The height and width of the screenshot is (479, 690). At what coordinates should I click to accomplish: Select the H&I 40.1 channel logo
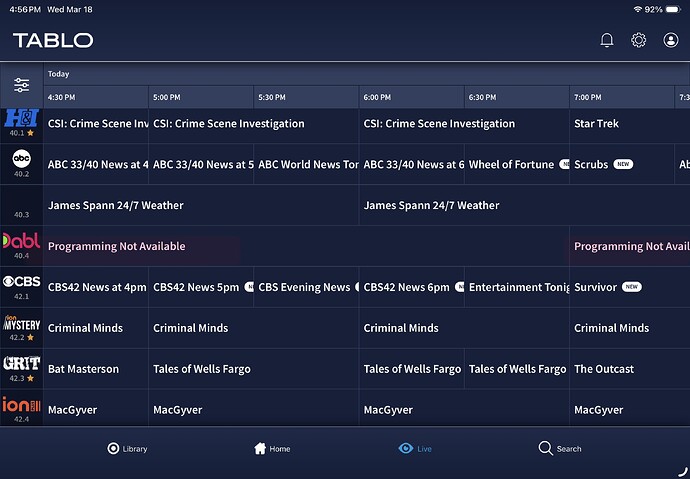(21, 119)
